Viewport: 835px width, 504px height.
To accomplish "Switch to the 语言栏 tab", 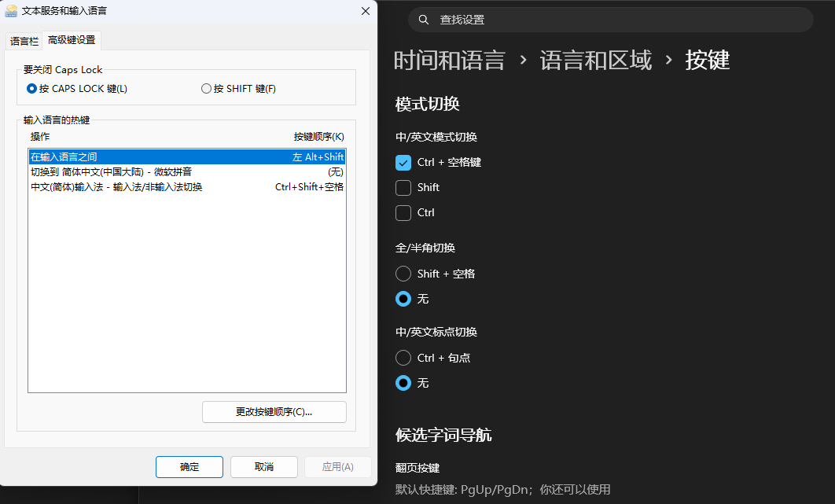I will click(24, 41).
